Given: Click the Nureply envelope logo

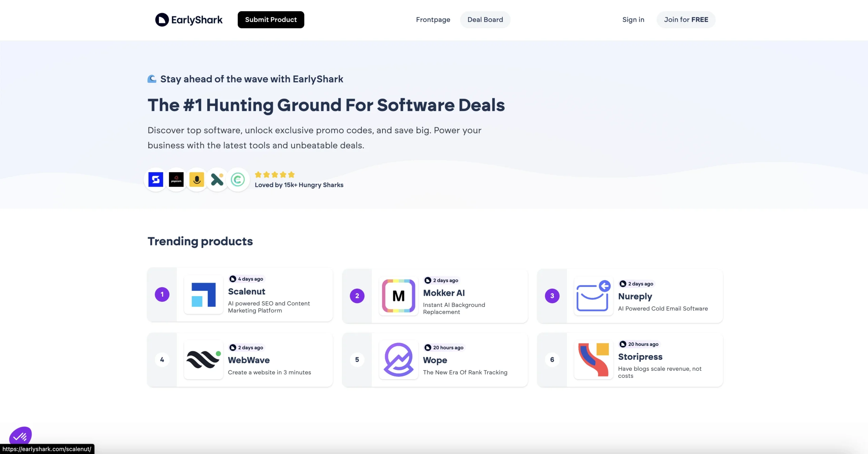Looking at the screenshot, I should (593, 296).
